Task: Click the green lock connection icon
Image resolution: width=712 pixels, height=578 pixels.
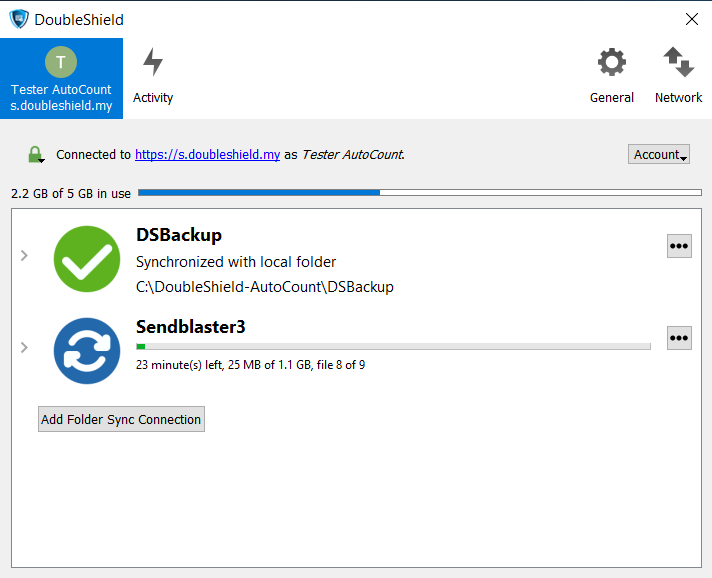Action: [x=35, y=155]
